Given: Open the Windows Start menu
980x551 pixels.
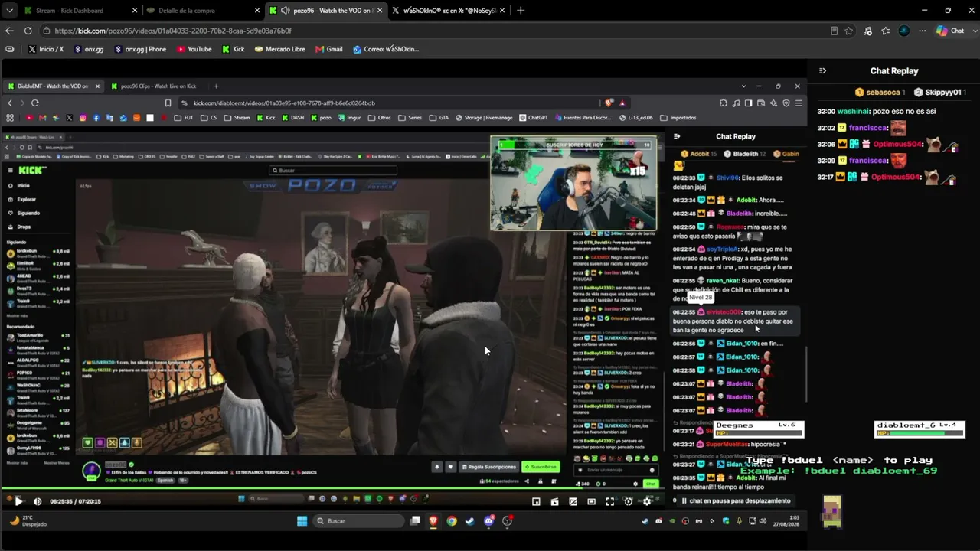Looking at the screenshot, I should 302,521.
